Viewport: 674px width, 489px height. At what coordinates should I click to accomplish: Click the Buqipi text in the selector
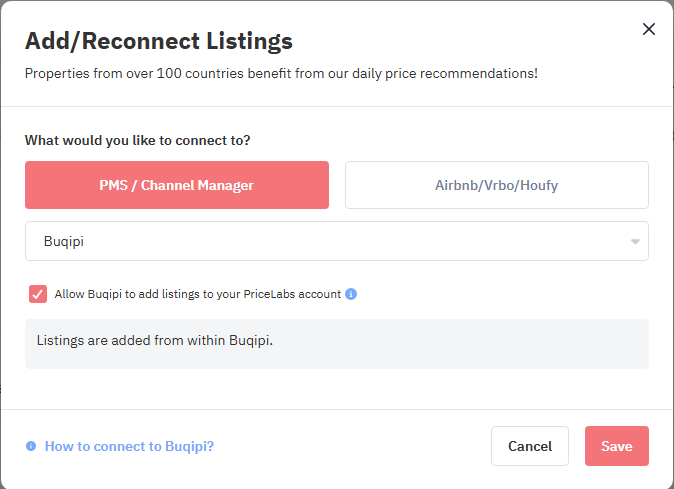(x=64, y=241)
